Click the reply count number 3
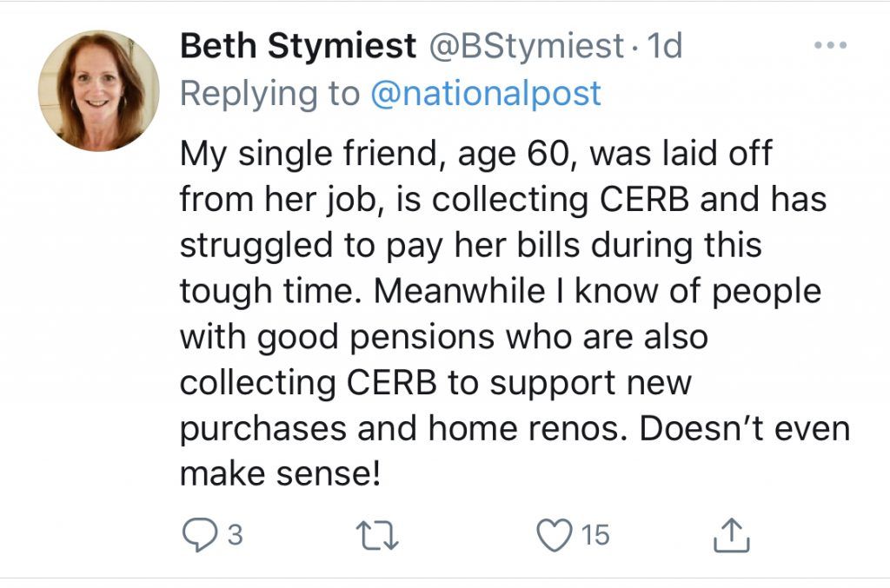890x588 pixels. (235, 536)
